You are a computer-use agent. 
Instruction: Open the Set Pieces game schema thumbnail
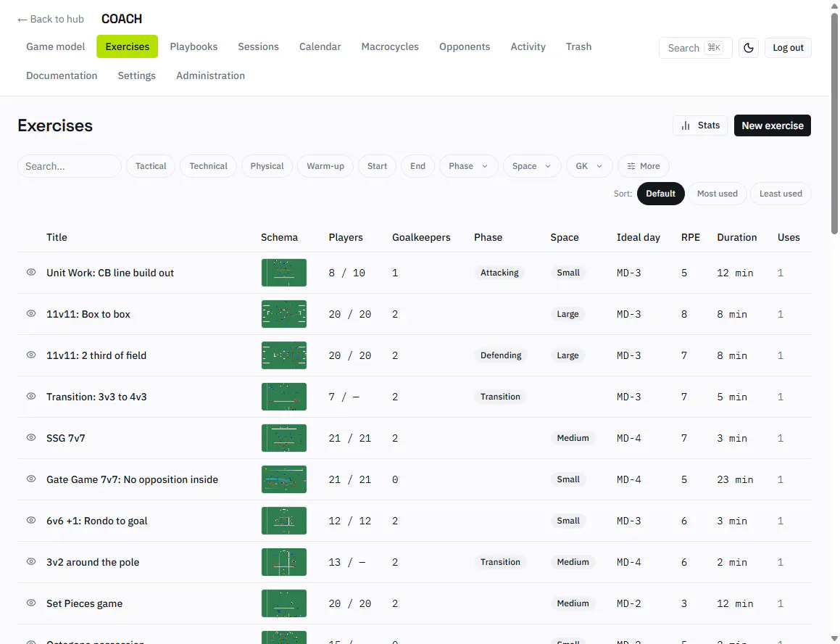tap(284, 603)
